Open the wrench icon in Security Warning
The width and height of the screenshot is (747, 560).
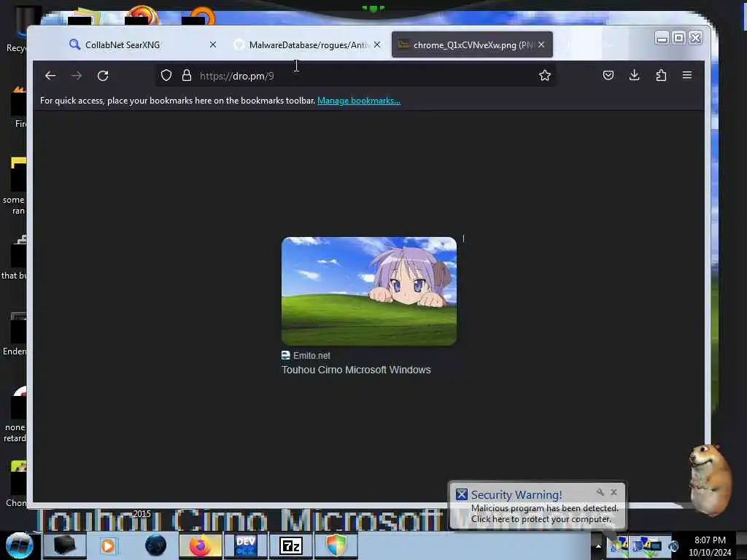click(600, 492)
